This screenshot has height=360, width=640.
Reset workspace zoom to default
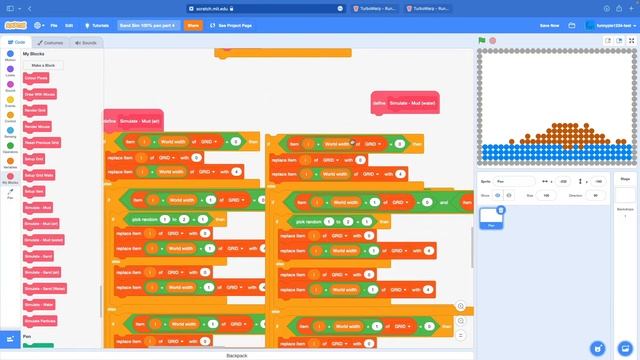(x=460, y=336)
